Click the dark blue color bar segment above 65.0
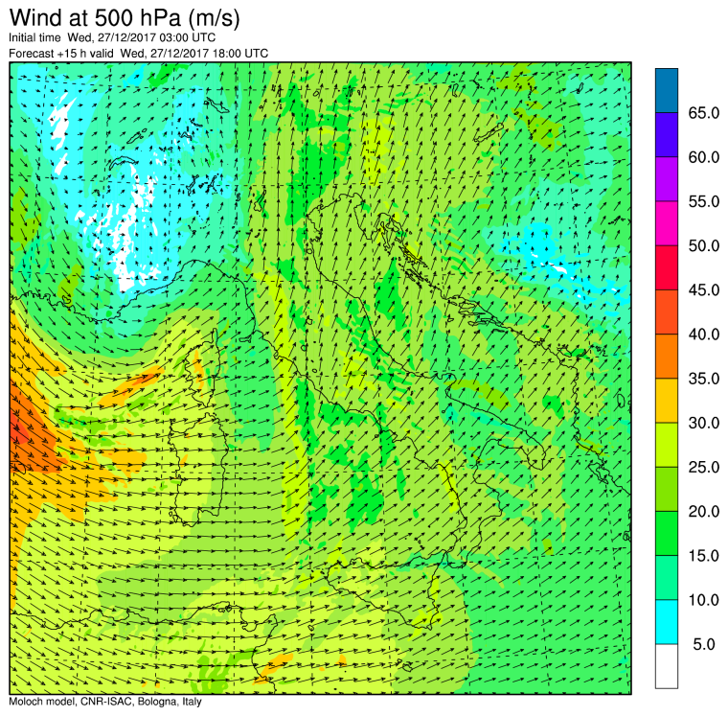728x716 pixels. coord(667,91)
